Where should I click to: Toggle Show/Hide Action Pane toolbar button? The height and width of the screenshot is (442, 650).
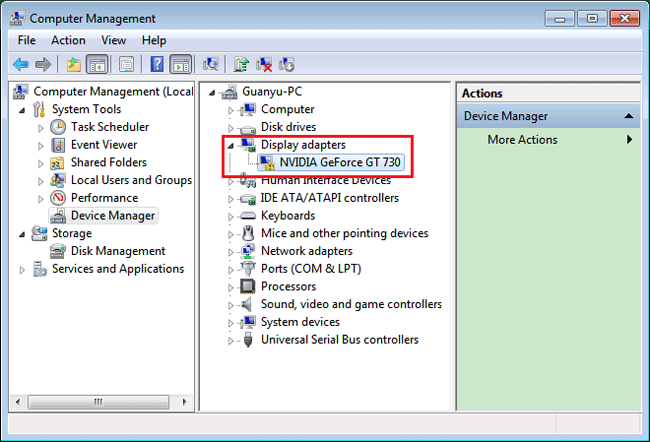181,64
